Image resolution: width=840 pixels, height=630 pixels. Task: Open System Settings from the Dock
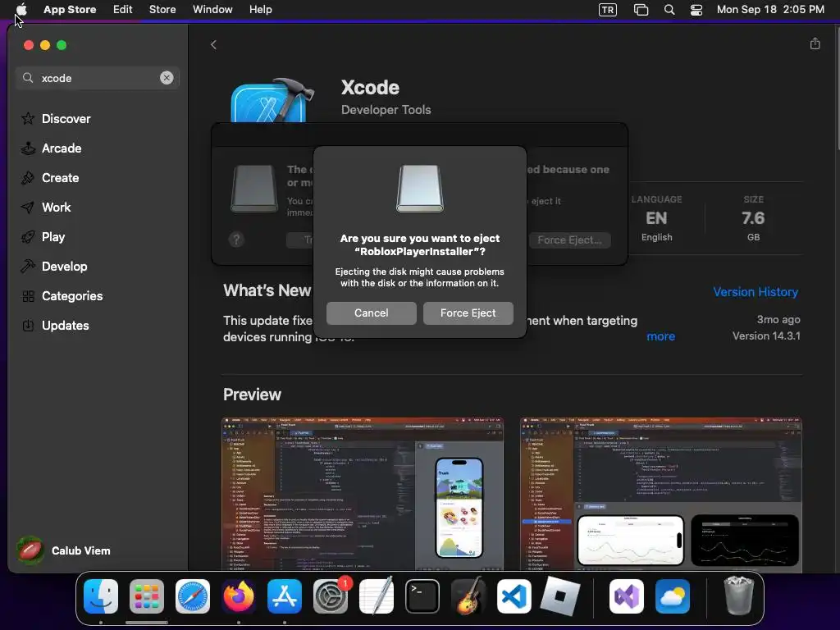pyautogui.click(x=331, y=596)
